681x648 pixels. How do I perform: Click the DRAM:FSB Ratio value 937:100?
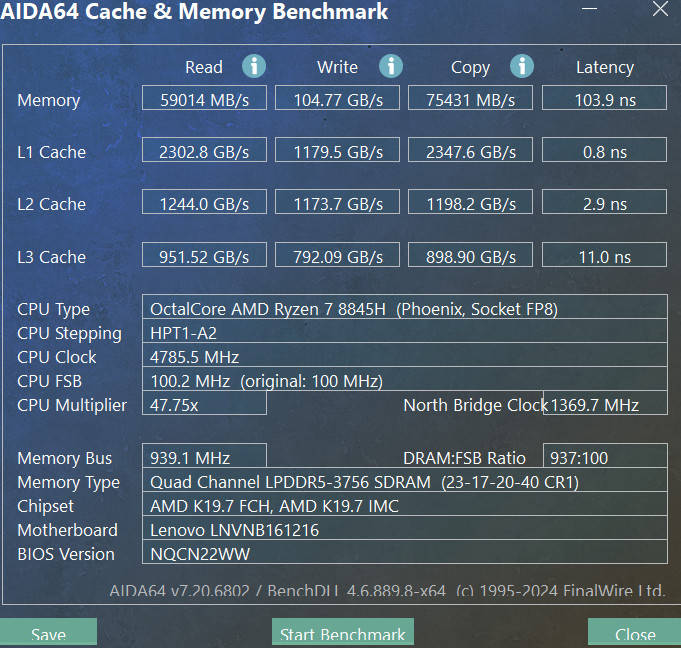(x=605, y=456)
